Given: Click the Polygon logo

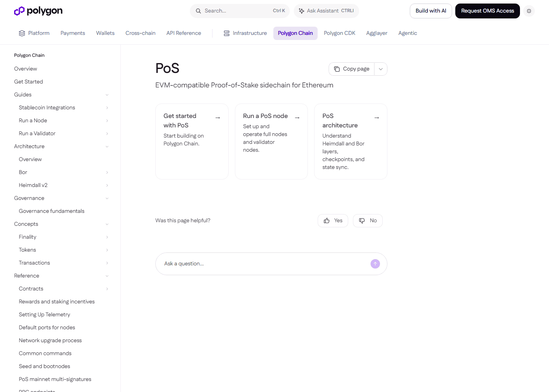Looking at the screenshot, I should 38,11.
